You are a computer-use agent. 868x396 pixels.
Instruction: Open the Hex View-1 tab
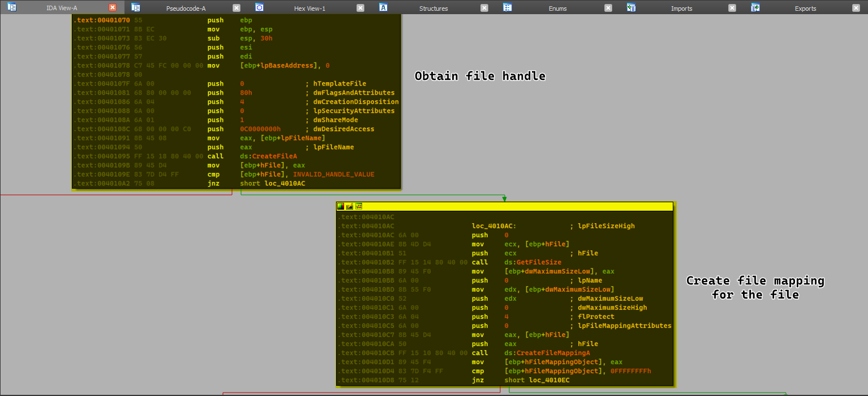pos(310,8)
